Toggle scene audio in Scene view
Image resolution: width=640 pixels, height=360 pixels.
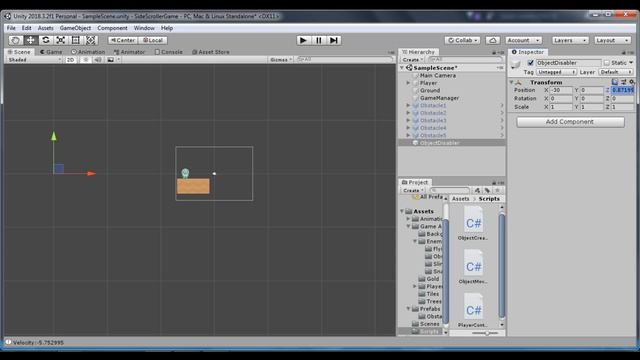[98, 60]
